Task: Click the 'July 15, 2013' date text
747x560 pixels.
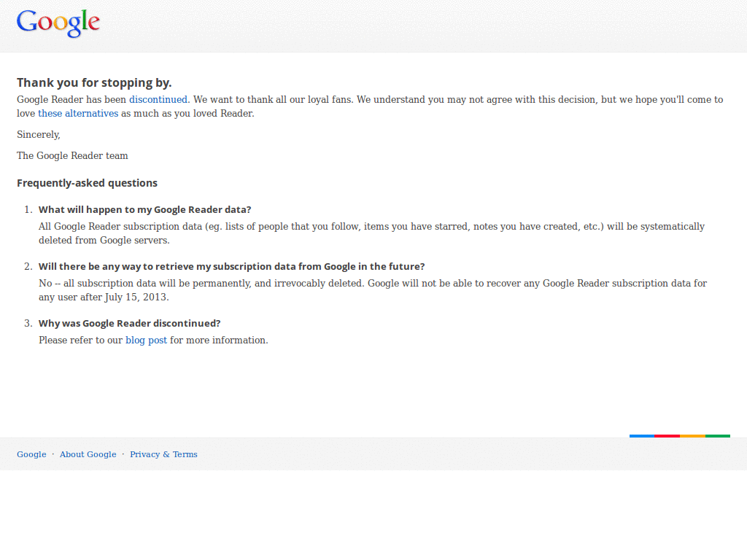Action: 136,297
